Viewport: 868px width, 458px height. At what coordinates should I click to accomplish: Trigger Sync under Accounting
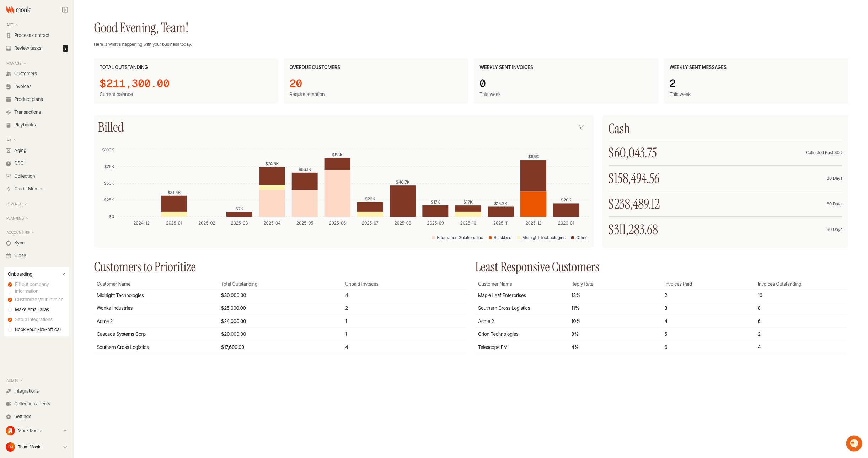(9, 243)
